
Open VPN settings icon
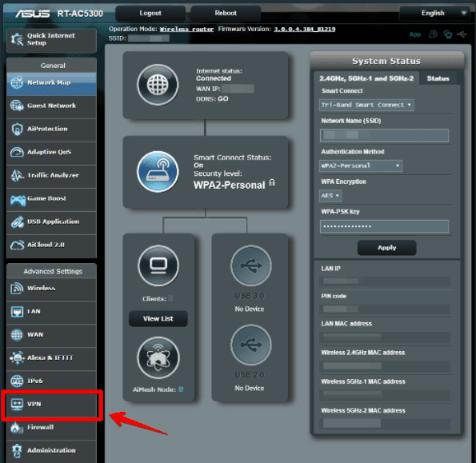click(17, 404)
